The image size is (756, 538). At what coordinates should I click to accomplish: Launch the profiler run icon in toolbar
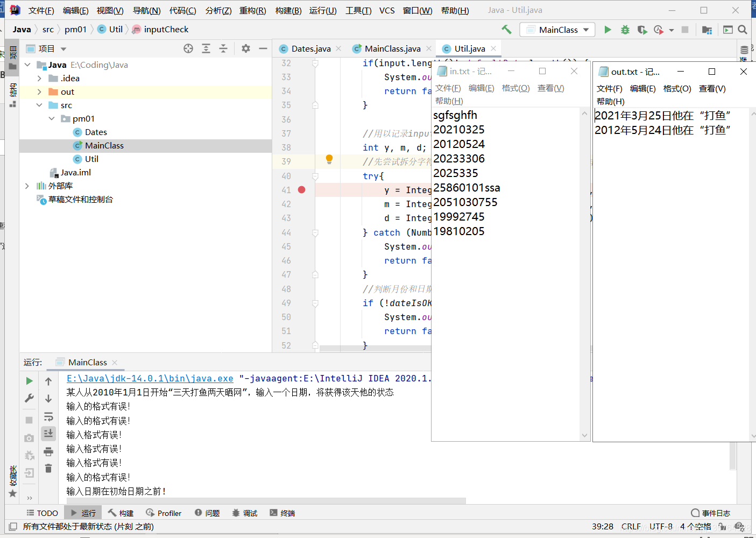pos(659,30)
